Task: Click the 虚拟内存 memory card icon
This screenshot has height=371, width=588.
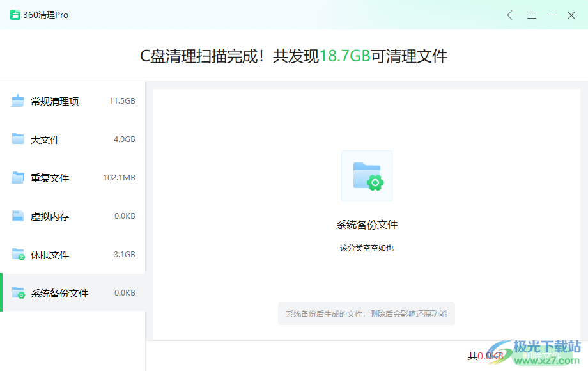Action: [x=17, y=216]
